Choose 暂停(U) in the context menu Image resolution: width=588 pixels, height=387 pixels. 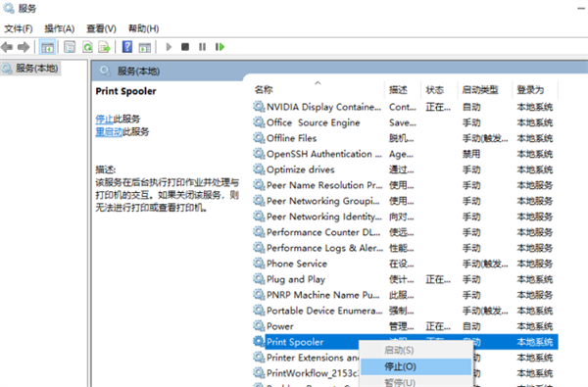pos(416,382)
